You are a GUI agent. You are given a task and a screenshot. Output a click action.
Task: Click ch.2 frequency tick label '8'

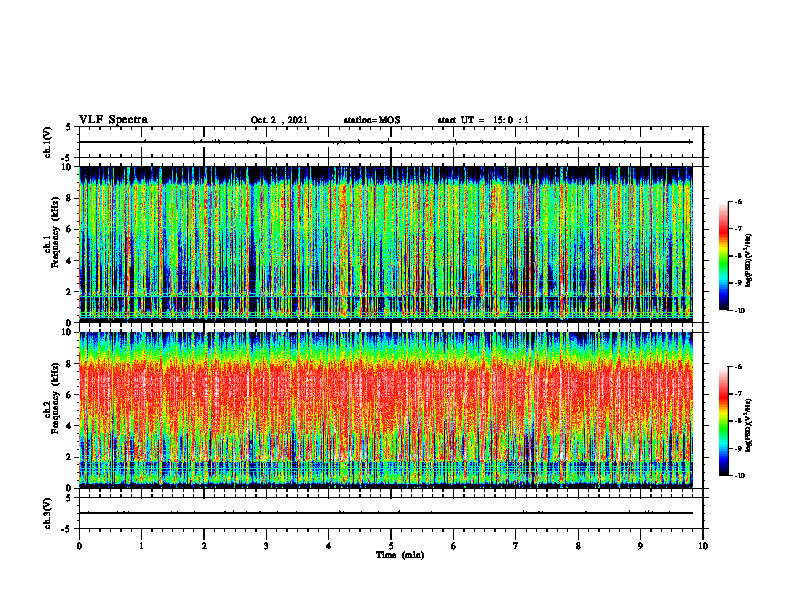tap(70, 364)
